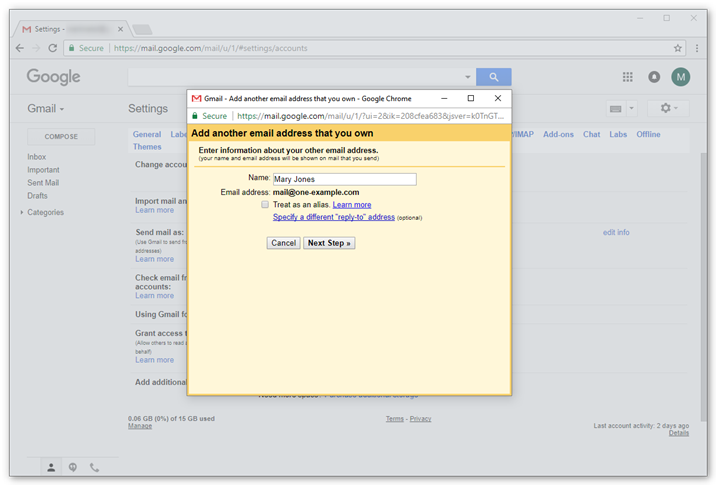This screenshot has height=485, width=716.
Task: Switch to Labs settings tab
Action: point(618,134)
